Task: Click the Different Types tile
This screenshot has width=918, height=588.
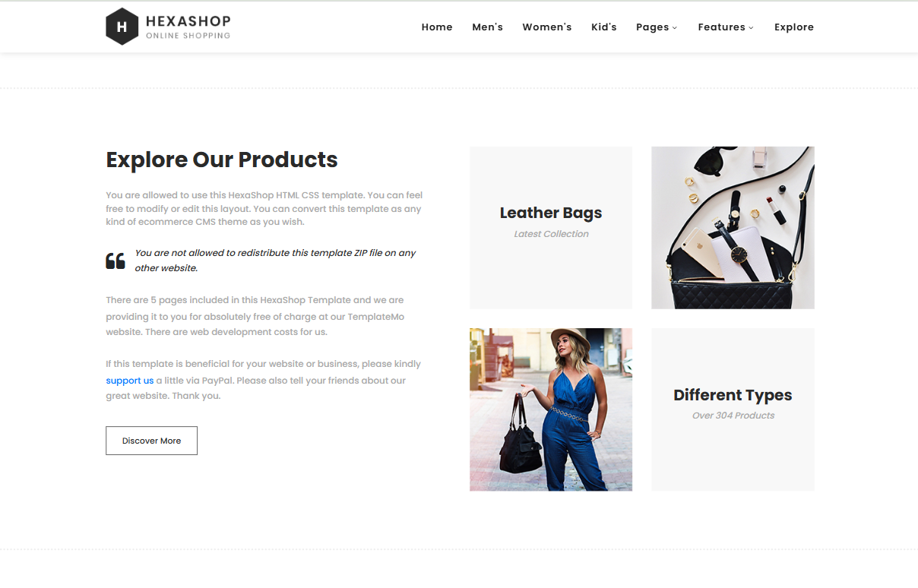Action: 733,409
